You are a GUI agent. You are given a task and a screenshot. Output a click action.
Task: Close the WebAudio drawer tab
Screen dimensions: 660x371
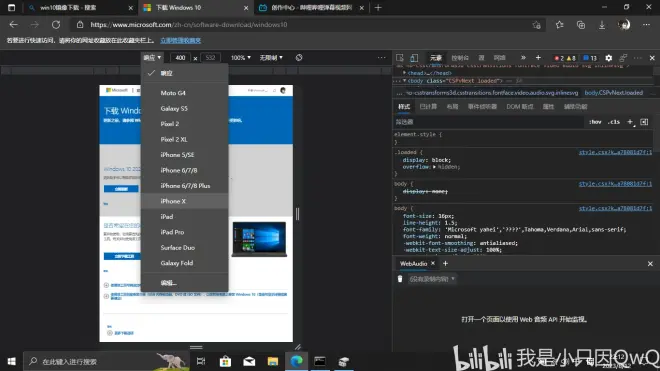tap(433, 263)
